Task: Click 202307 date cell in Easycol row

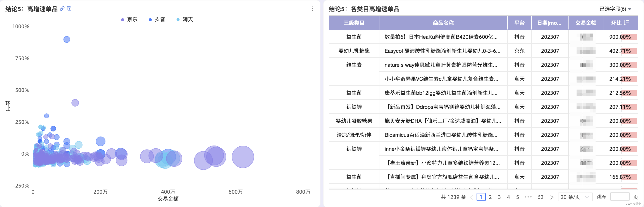Action: [550, 51]
